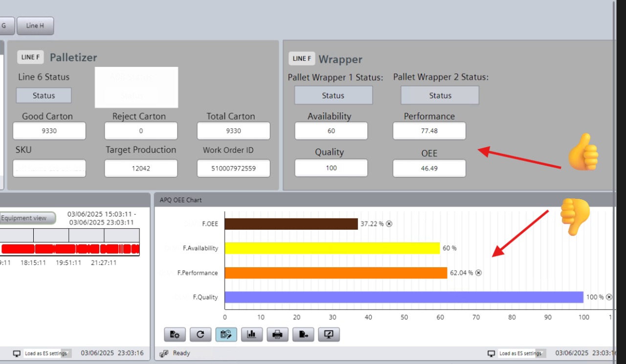Click the Target Production field showing 12042
The image size is (626, 364).
[x=141, y=169]
